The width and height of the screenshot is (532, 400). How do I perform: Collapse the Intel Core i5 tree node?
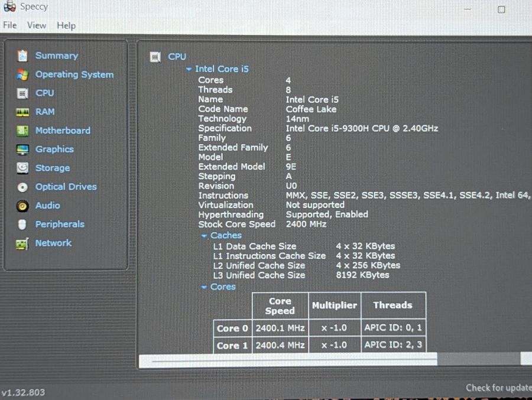click(x=189, y=69)
